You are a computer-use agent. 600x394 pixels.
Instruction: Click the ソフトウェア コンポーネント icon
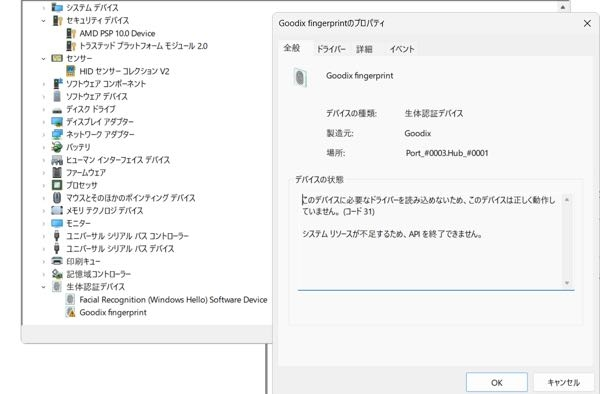tap(57, 84)
